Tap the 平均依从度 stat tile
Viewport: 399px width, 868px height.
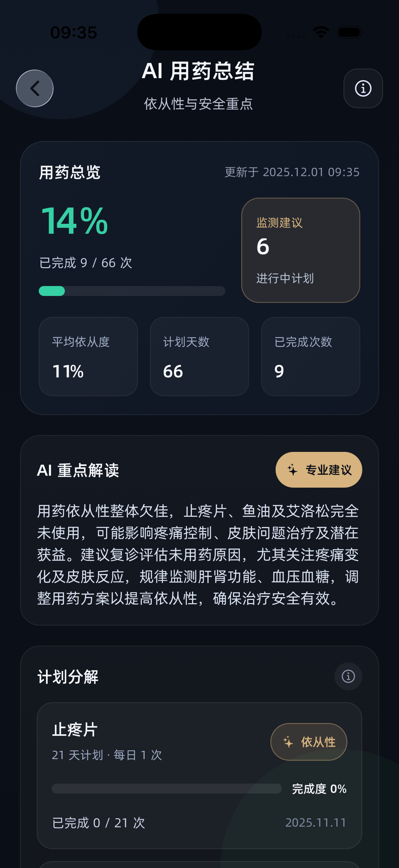tap(88, 356)
